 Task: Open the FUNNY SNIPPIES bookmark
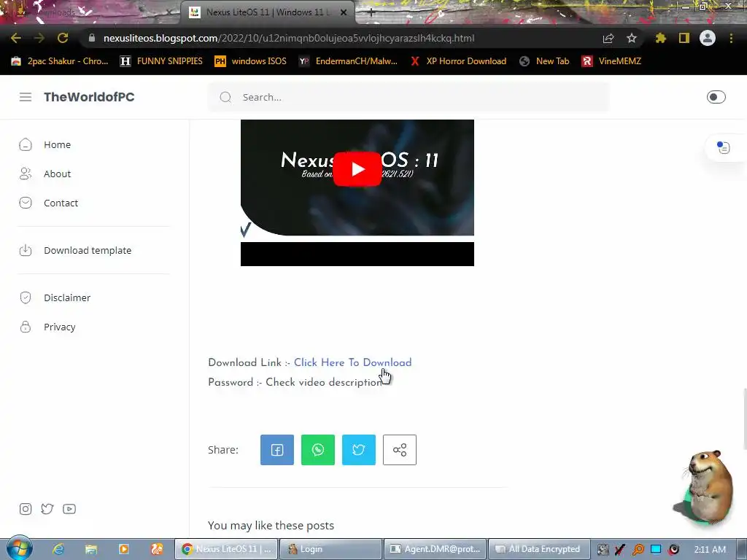161,61
